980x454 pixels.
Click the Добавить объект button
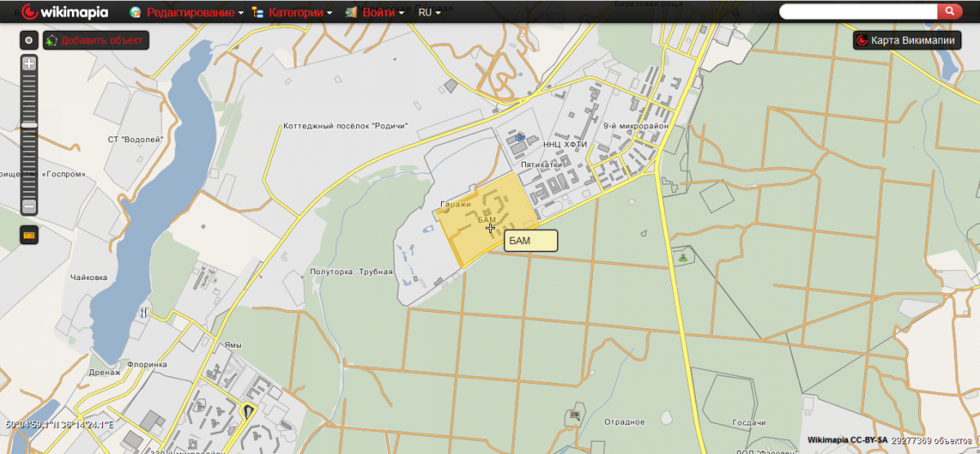pyautogui.click(x=96, y=40)
